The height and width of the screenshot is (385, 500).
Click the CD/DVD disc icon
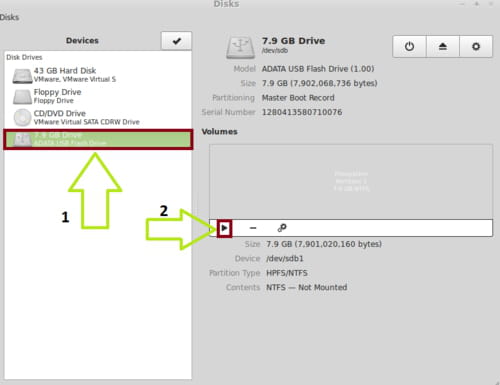(22, 118)
